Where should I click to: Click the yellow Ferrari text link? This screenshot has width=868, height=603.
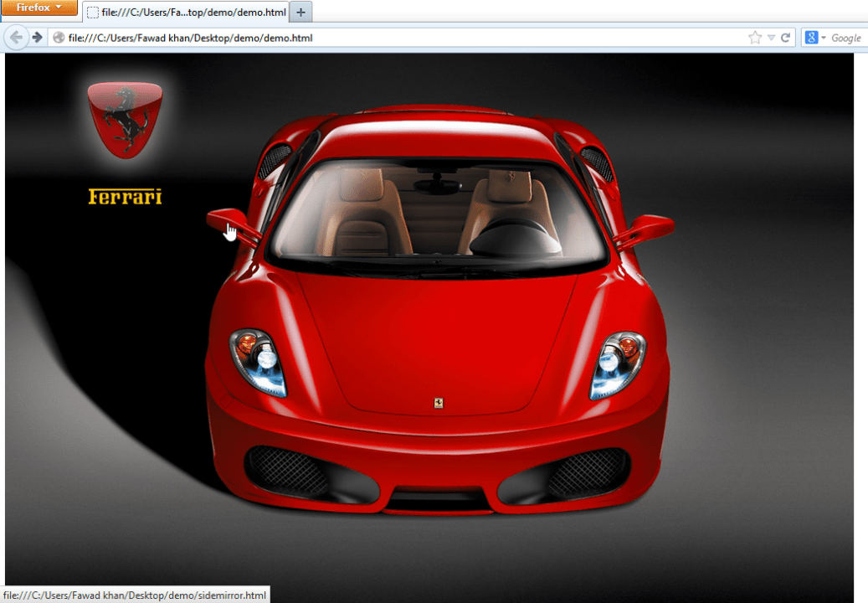tap(124, 196)
